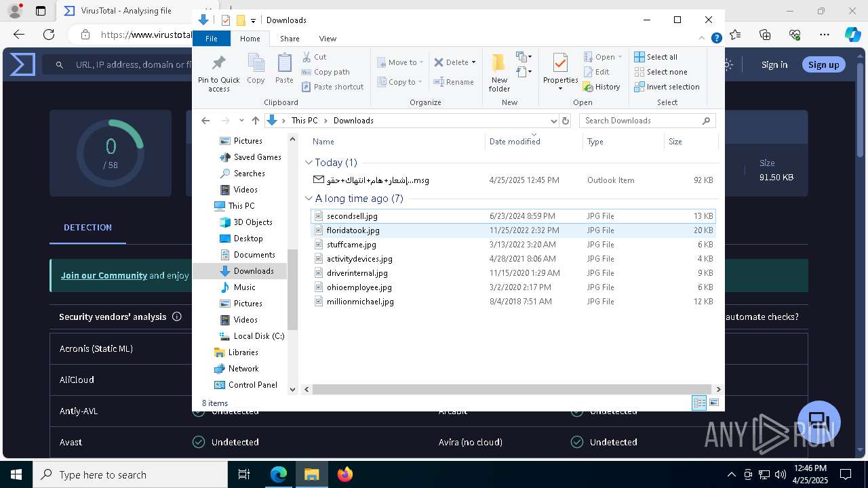Select secondsell.jpg file
Viewport: 868px width, 488px height.
pyautogui.click(x=512, y=216)
